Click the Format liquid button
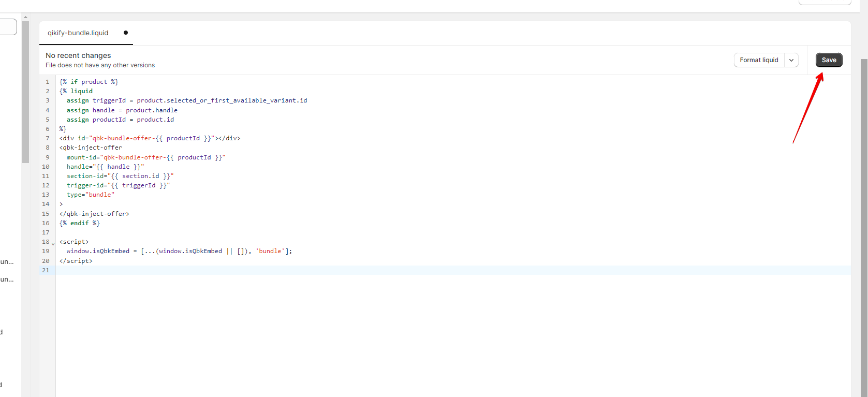The height and width of the screenshot is (397, 868). (x=759, y=60)
